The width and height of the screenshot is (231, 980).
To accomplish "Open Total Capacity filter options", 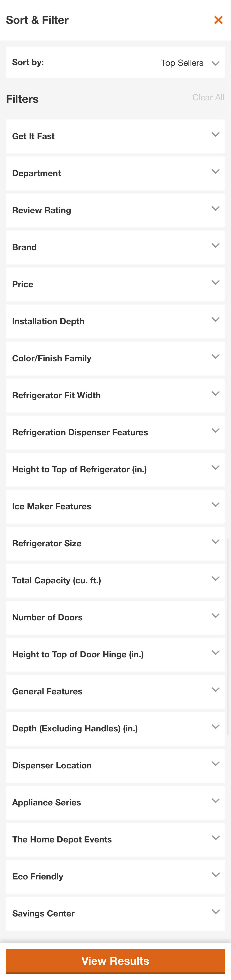I will pyautogui.click(x=115, y=580).
